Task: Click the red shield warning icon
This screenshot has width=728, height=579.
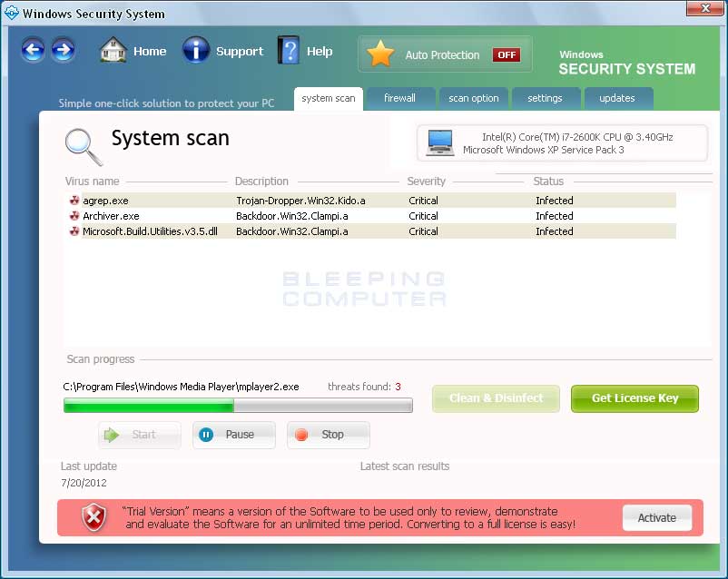Action: tap(93, 517)
